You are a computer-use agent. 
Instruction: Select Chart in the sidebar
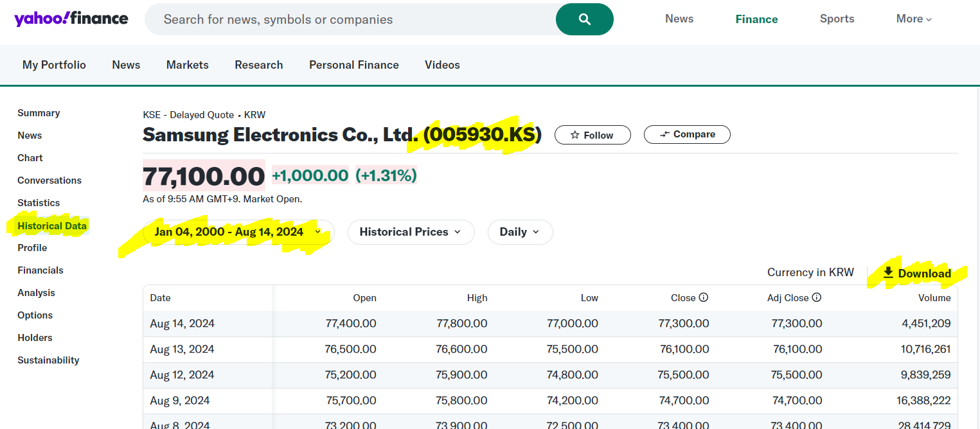coord(30,158)
